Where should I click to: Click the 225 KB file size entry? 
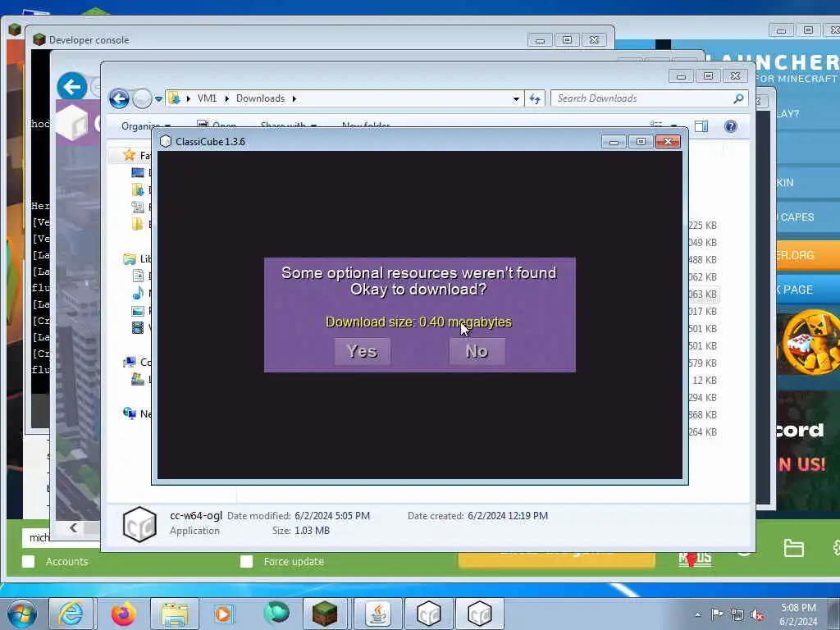click(x=702, y=226)
